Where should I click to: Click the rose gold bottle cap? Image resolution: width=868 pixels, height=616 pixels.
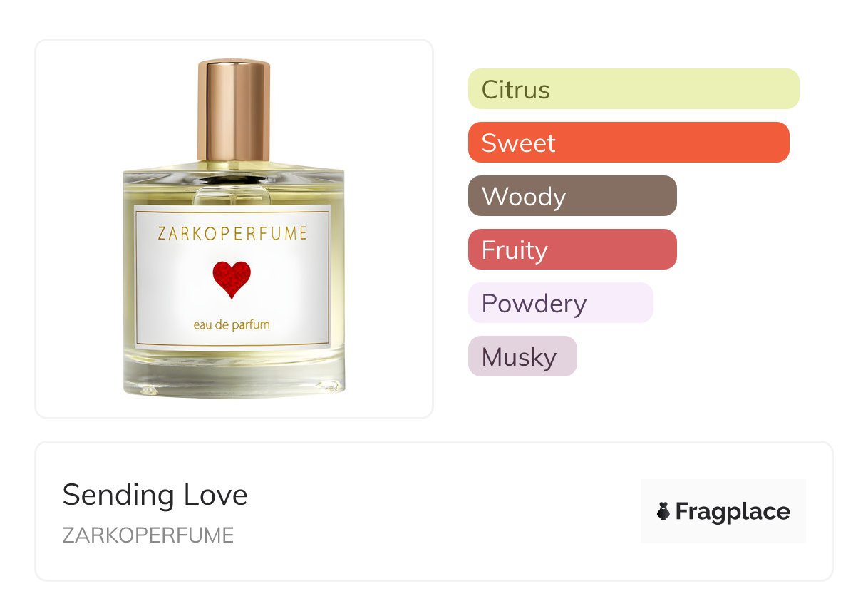[x=234, y=111]
